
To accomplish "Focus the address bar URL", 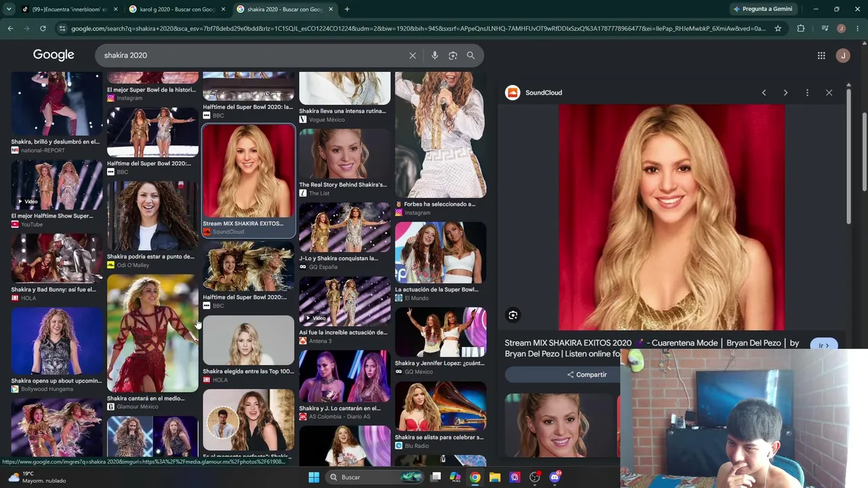I will coord(418,28).
